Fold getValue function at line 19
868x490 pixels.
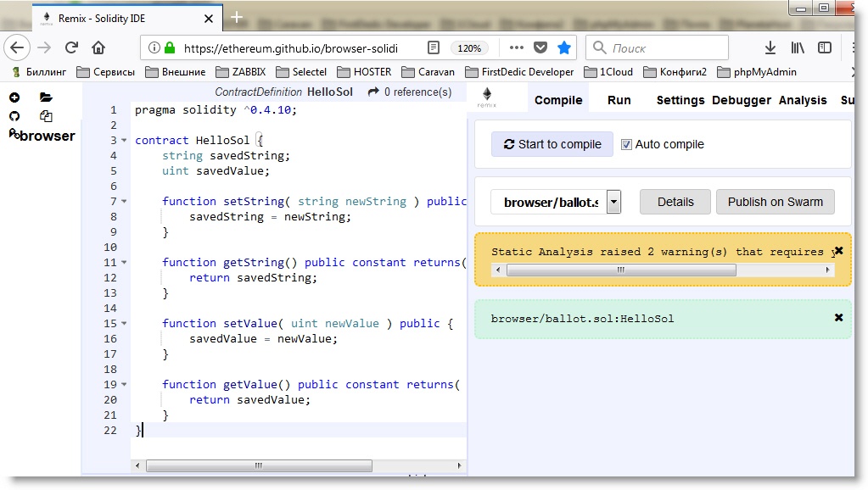pyautogui.click(x=124, y=384)
